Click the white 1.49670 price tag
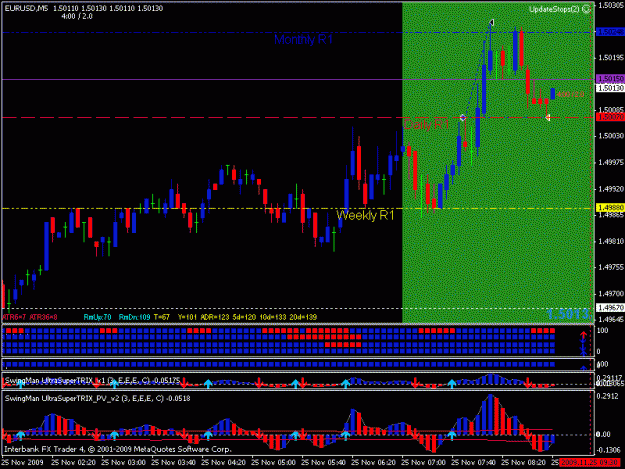The width and height of the screenshot is (625, 469). tap(610, 308)
